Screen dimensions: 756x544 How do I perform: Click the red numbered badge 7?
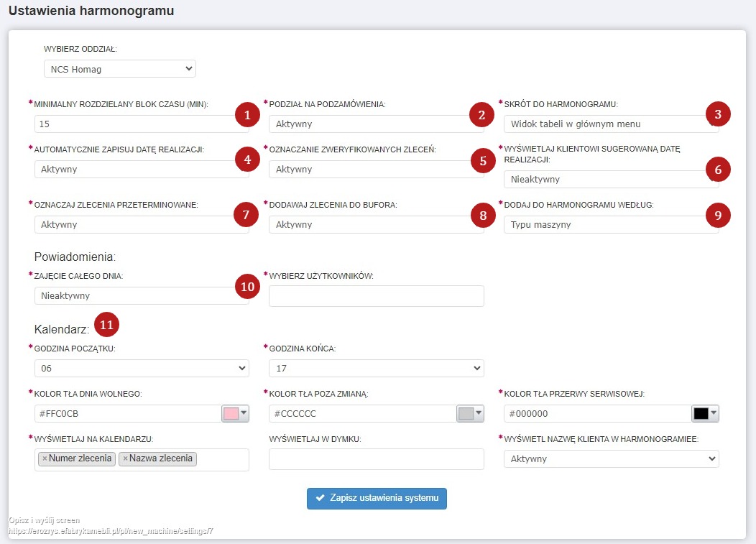pyautogui.click(x=247, y=215)
